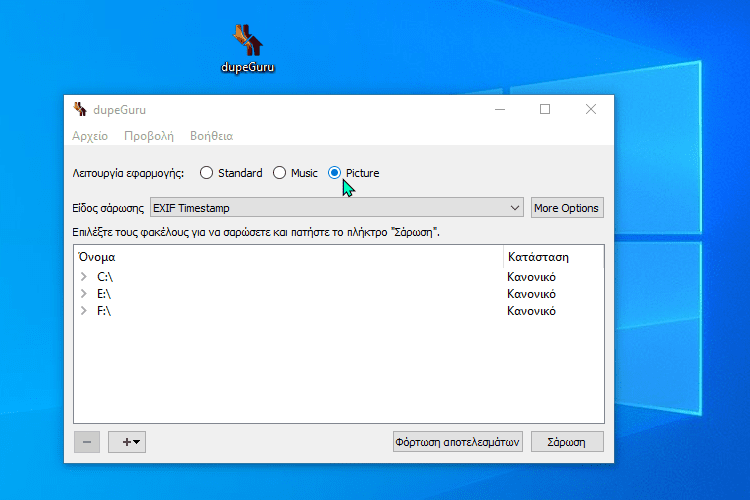Open the dupeGuru desktop shortcut icon
Screen dimensions: 750x500
(x=248, y=48)
